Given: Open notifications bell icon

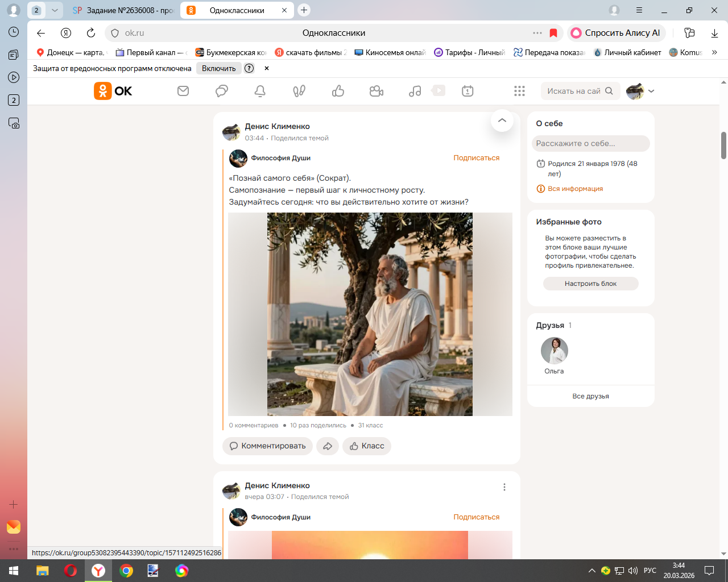Looking at the screenshot, I should [260, 91].
